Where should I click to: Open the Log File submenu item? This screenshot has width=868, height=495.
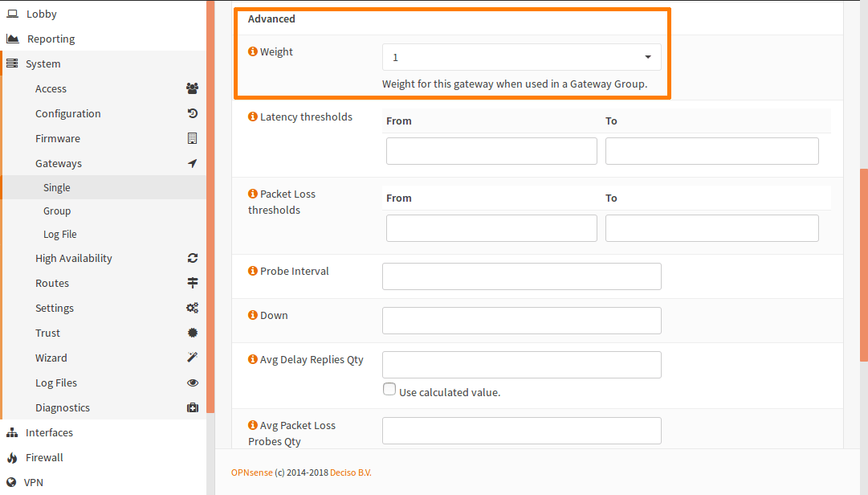pos(60,234)
